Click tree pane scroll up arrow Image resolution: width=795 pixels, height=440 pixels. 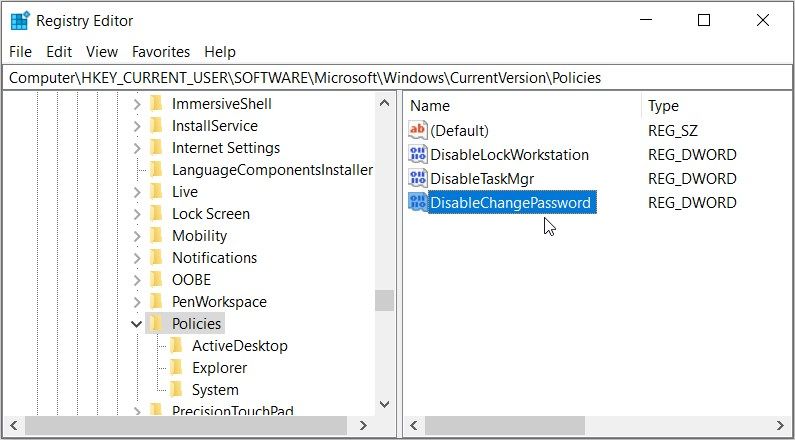click(x=384, y=104)
